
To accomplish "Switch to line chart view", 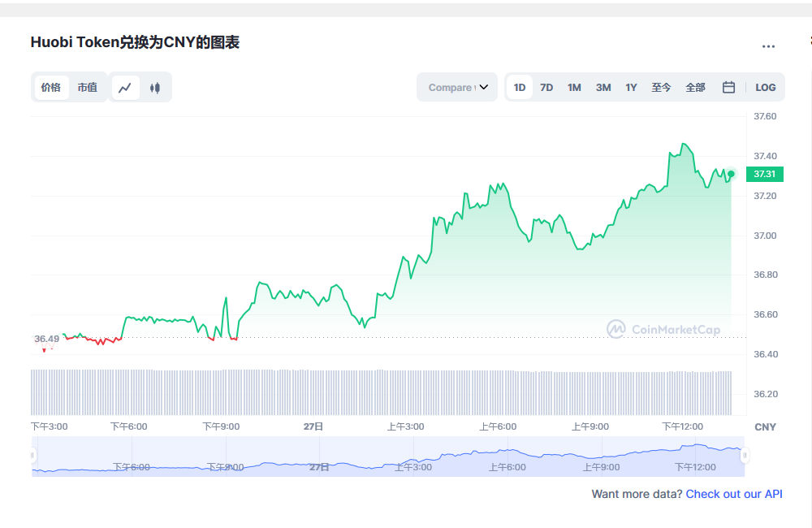I will (x=125, y=88).
